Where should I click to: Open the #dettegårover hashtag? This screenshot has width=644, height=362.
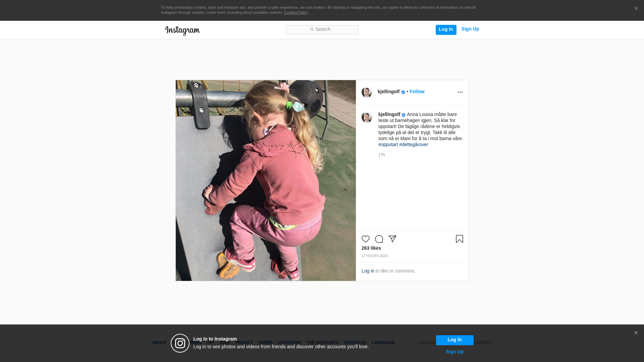tap(414, 144)
